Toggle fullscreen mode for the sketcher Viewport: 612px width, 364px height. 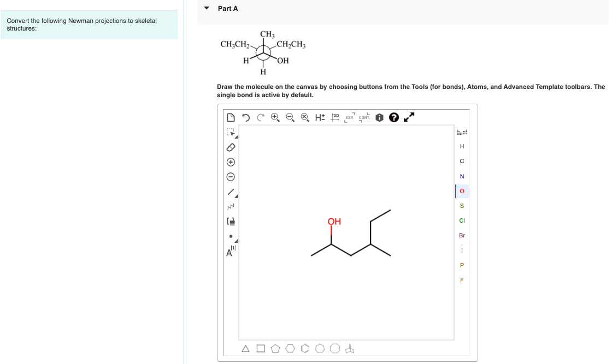[x=408, y=116]
